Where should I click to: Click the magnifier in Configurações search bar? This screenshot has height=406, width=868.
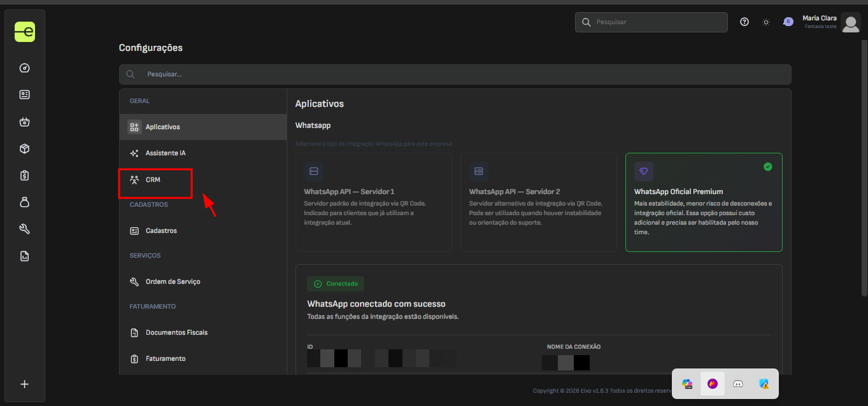[131, 74]
